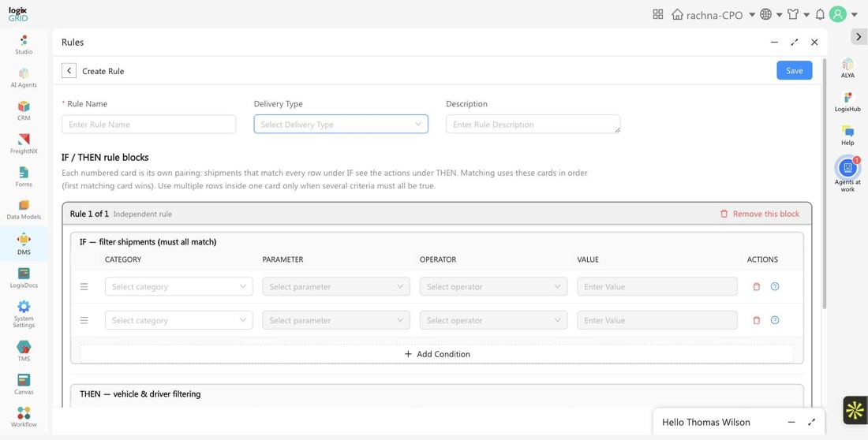Delete the second condition row

point(757,320)
